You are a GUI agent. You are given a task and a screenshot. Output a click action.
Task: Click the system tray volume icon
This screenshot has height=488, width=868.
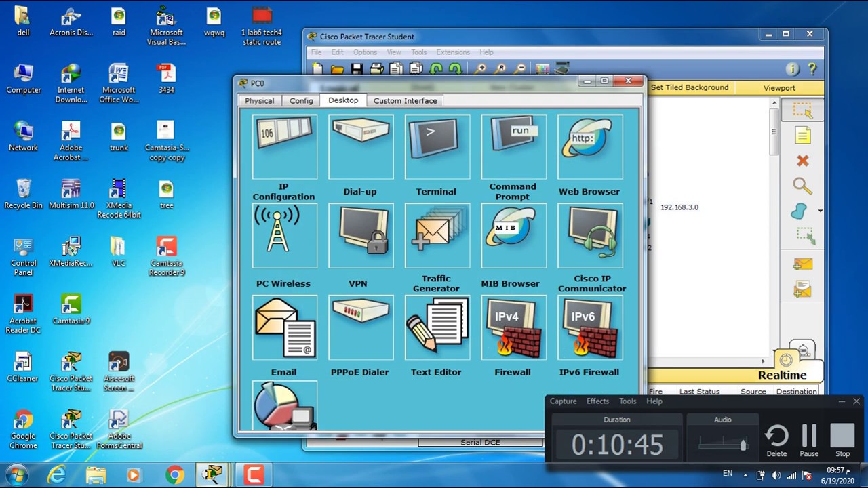point(775,475)
